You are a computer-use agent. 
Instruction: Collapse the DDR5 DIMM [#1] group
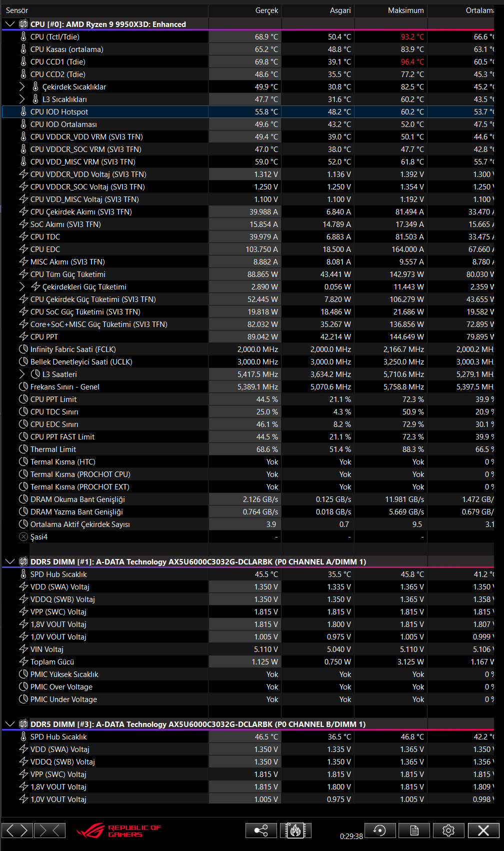[10, 561]
